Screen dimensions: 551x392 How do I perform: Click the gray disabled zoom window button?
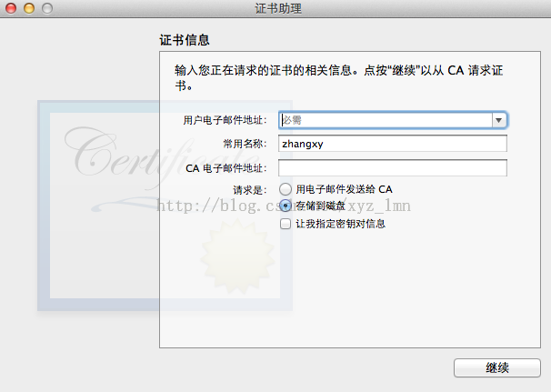pos(47,8)
